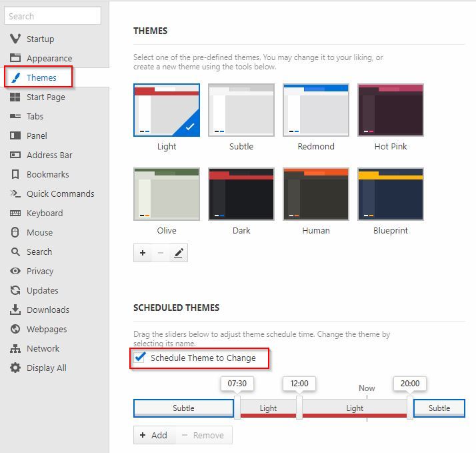Select the Light theme thumbnail

pyautogui.click(x=167, y=110)
